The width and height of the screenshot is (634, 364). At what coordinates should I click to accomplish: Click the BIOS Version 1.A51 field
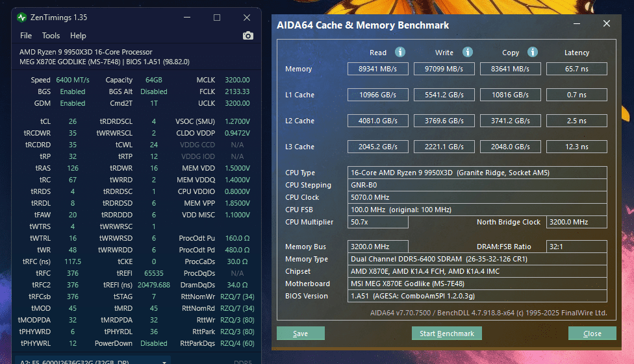click(477, 296)
